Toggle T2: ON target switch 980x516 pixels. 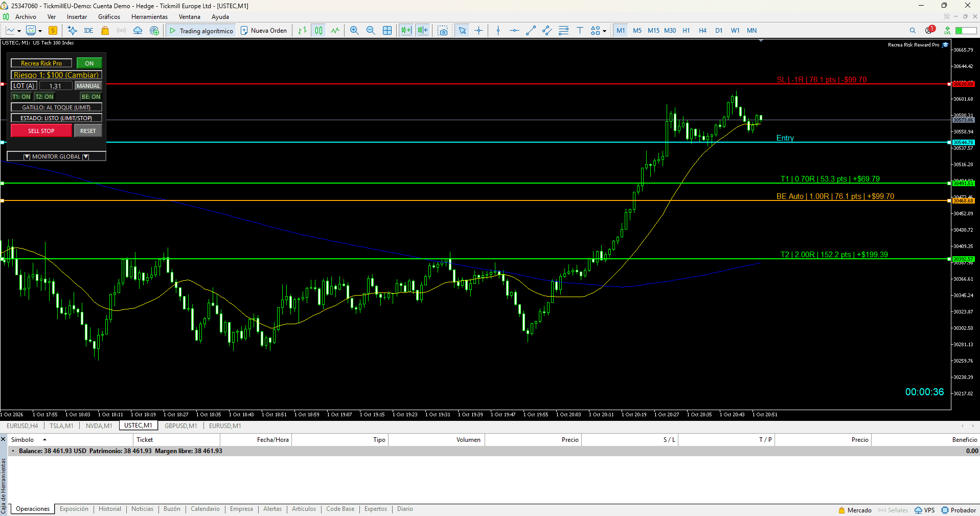tap(44, 97)
